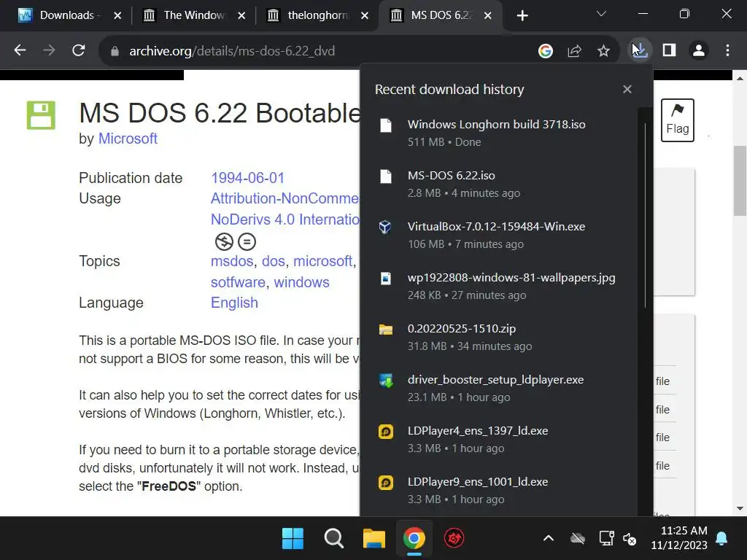Click the Creative Commons non-commercial icon
The height and width of the screenshot is (560, 747).
click(224, 242)
